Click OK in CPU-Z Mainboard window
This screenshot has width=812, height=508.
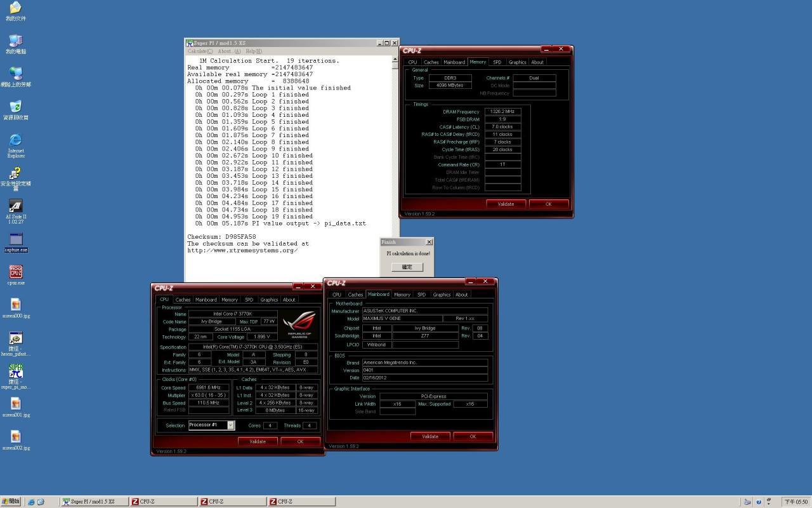[x=473, y=436]
